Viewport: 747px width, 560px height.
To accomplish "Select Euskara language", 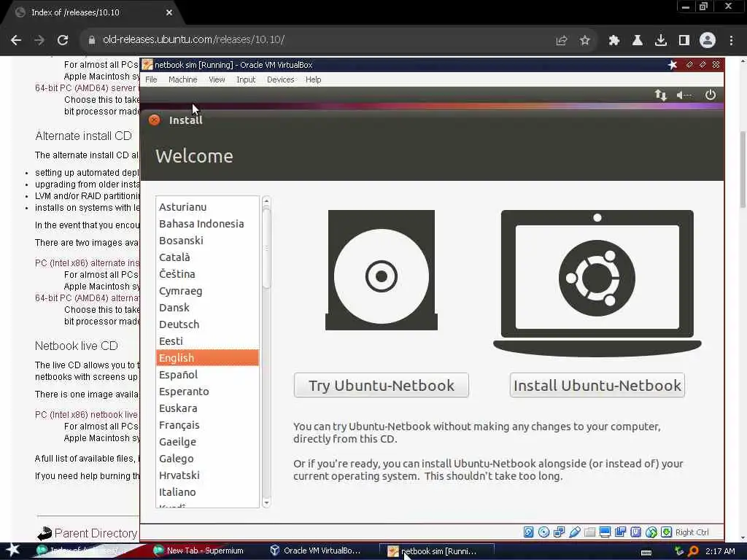I will (207, 408).
